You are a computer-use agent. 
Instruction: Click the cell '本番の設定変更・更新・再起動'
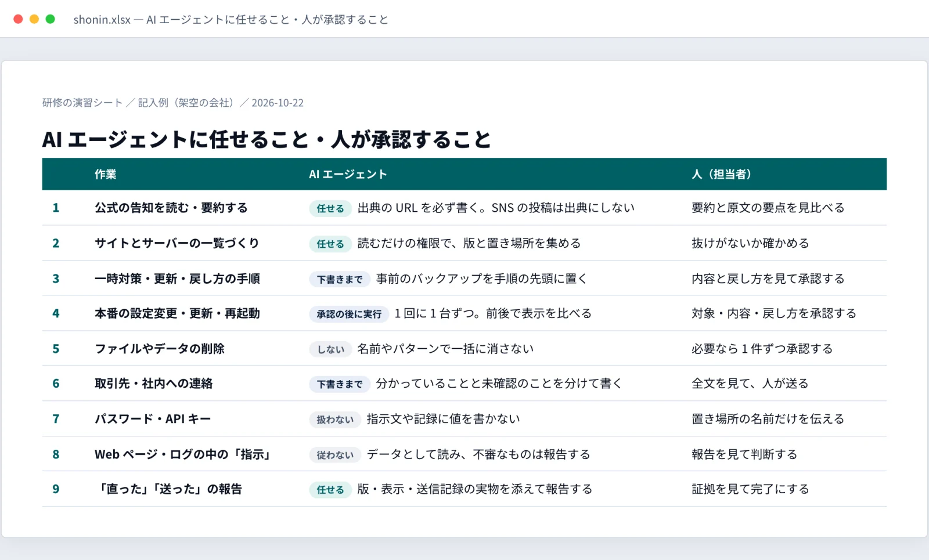[177, 313]
